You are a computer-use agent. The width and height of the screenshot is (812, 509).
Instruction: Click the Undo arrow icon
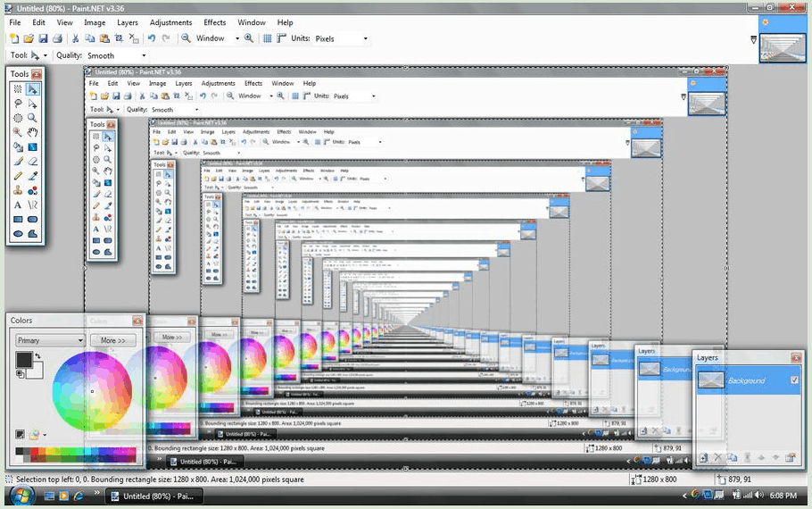tap(151, 38)
